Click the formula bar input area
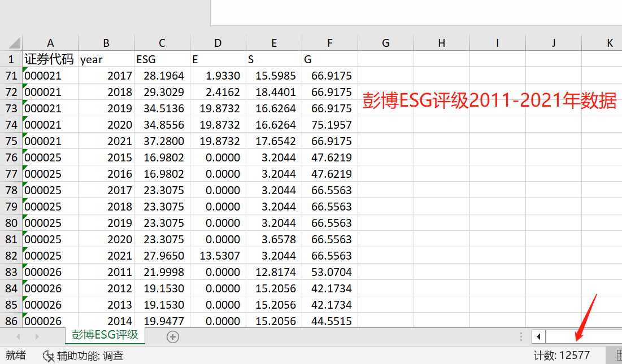 [x=416, y=12]
